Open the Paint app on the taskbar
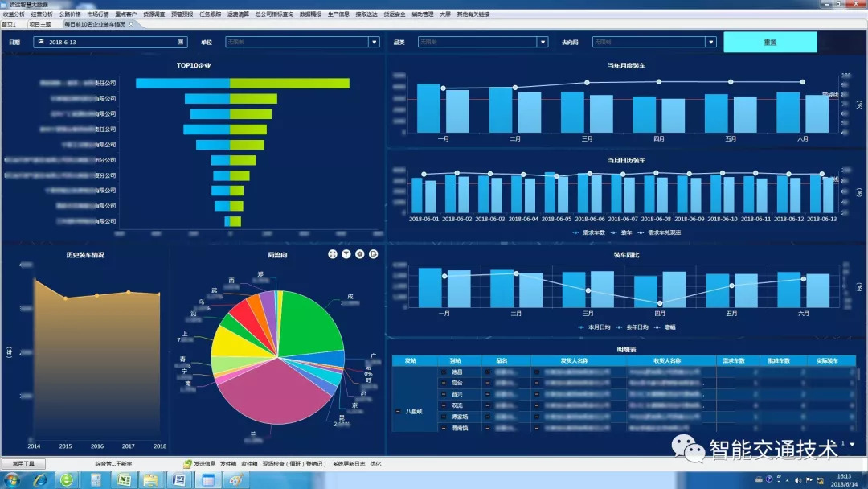Viewport: 868px width, 489px height. [235, 480]
